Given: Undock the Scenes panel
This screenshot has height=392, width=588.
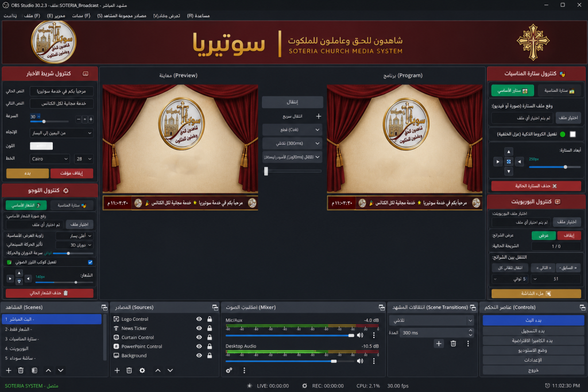Looking at the screenshot, I should click(x=105, y=307).
